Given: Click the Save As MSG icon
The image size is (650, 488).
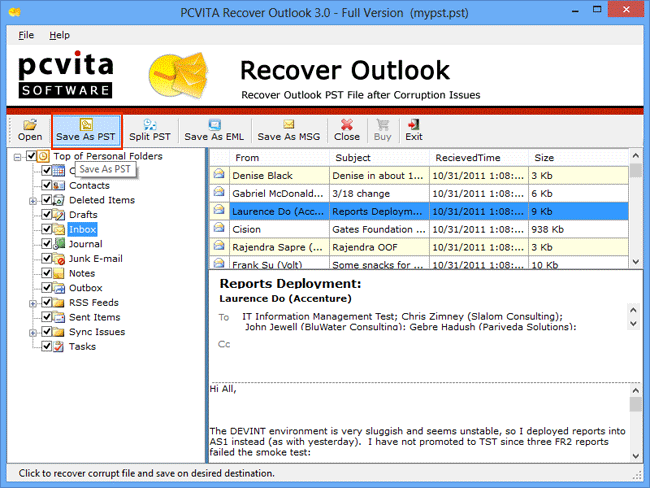Looking at the screenshot, I should (x=289, y=124).
